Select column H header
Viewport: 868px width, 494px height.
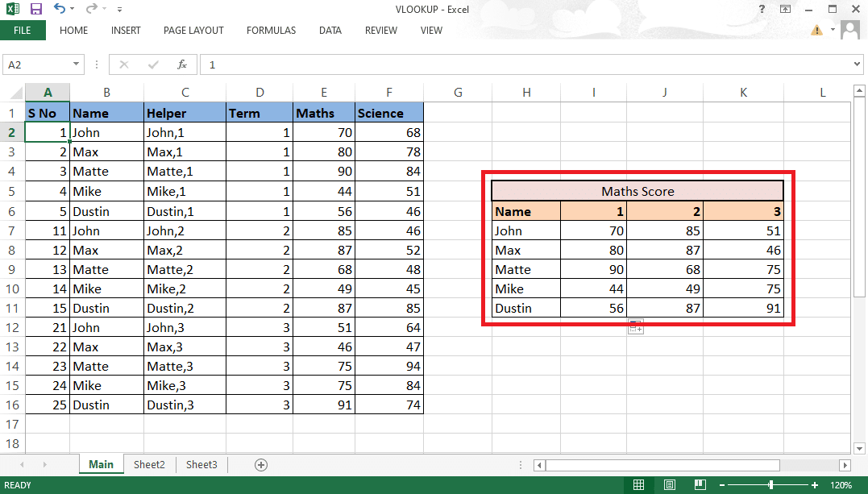click(x=526, y=93)
